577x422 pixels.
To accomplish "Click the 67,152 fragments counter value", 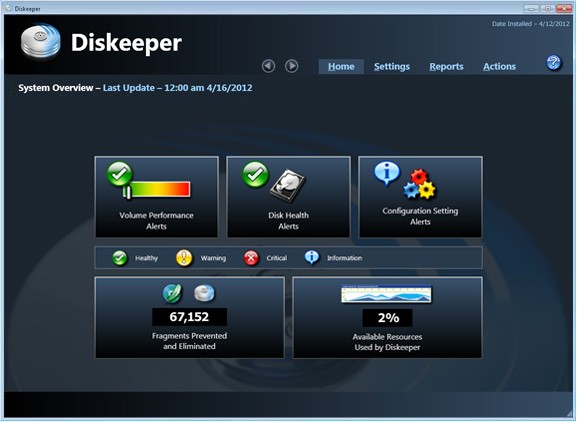I will click(x=189, y=317).
